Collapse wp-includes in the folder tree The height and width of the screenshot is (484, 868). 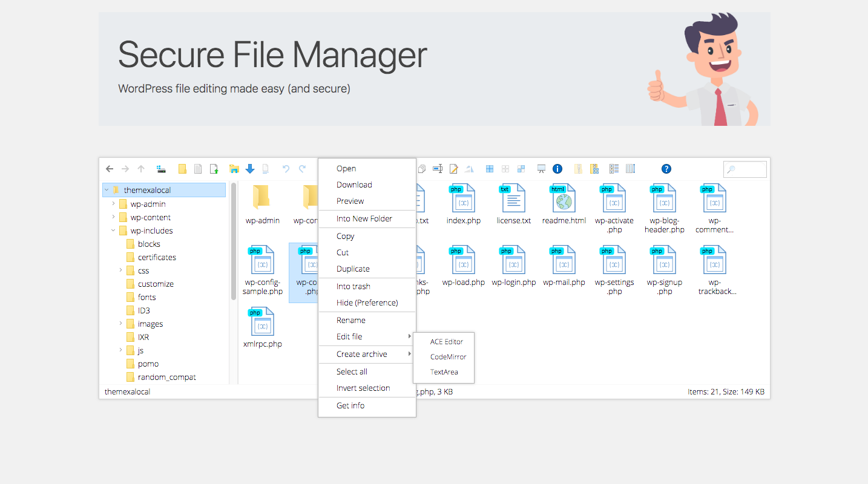113,231
